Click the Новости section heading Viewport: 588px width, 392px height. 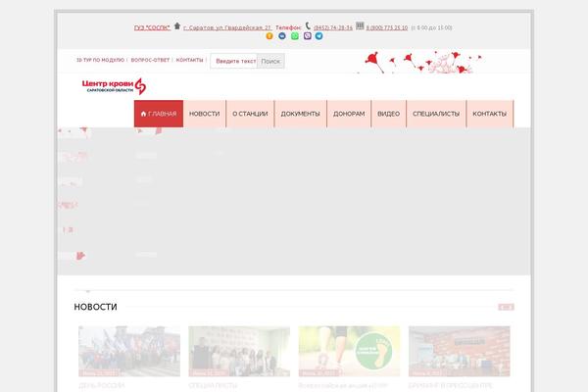(95, 307)
